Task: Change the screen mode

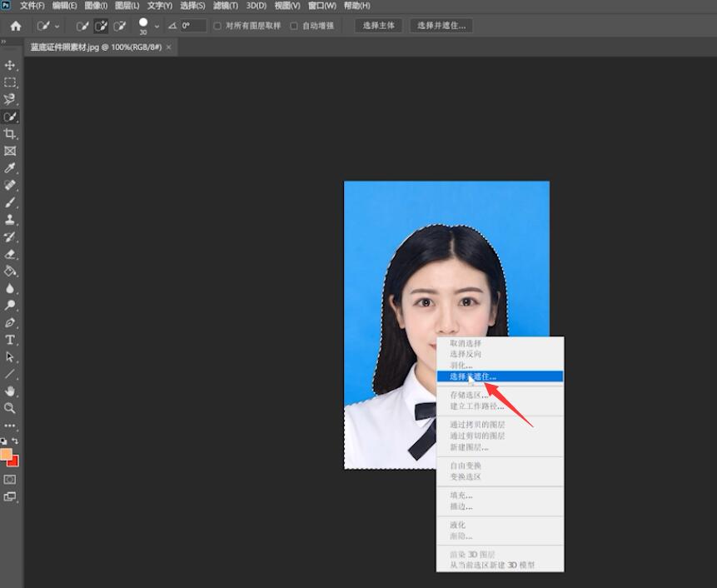Action: click(10, 496)
